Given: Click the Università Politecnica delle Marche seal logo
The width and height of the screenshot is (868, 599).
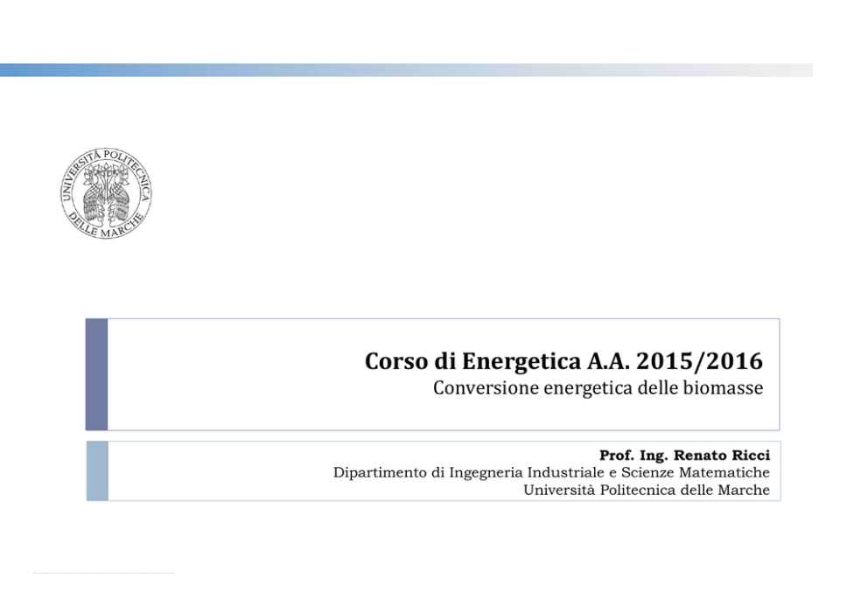Looking at the screenshot, I should [106, 193].
